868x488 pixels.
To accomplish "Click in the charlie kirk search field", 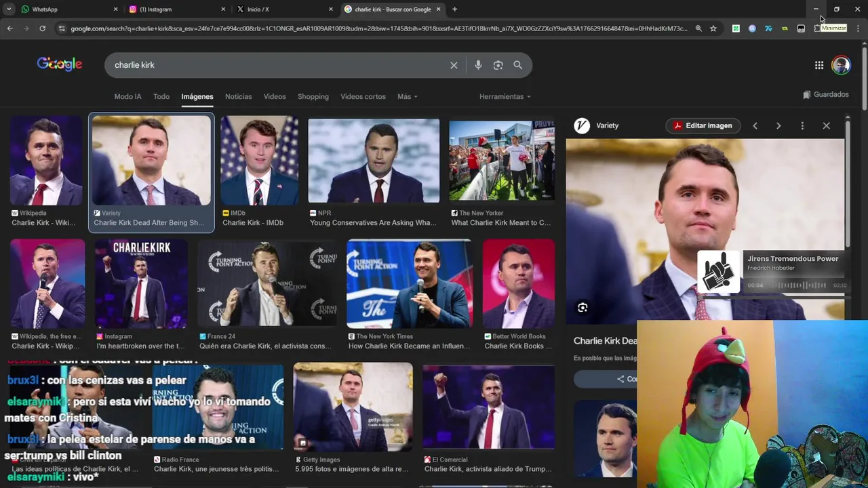I will [x=278, y=65].
